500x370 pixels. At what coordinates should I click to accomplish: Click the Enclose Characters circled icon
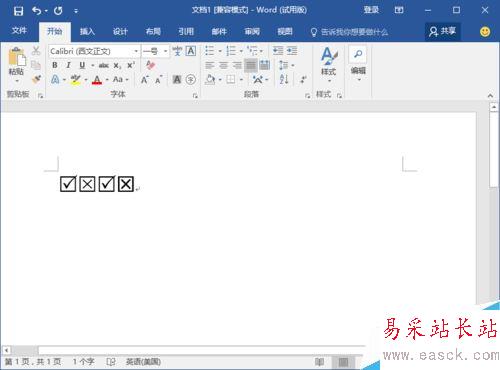point(191,79)
